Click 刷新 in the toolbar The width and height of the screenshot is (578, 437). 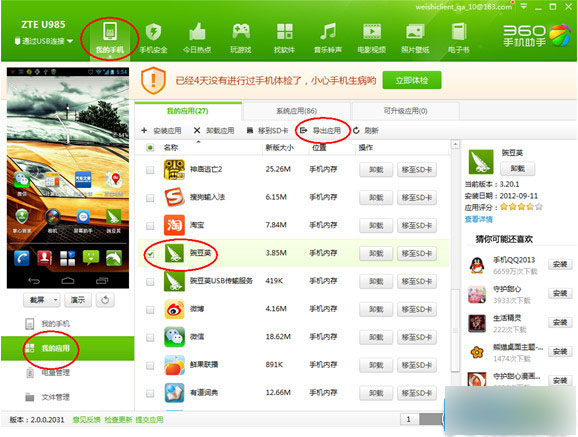coord(366,131)
